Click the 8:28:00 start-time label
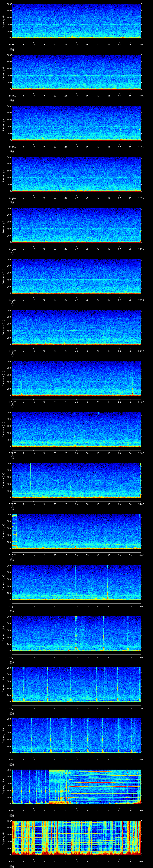 click(12, 810)
